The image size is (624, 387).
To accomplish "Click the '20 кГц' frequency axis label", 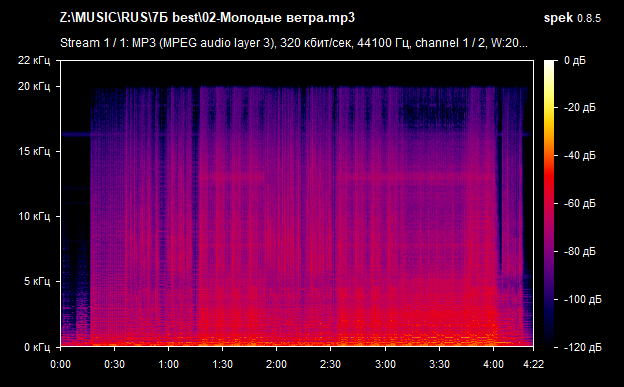I will click(x=34, y=86).
